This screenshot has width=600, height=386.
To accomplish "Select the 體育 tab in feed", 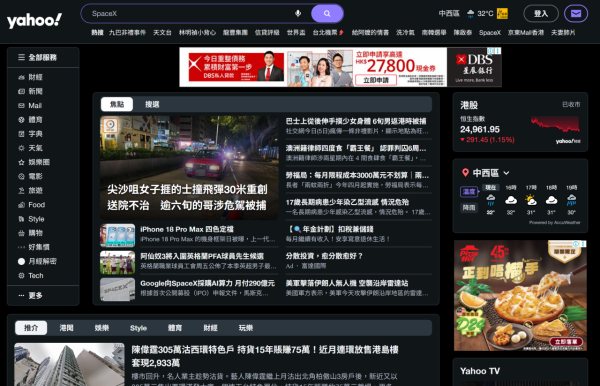I will [x=175, y=328].
